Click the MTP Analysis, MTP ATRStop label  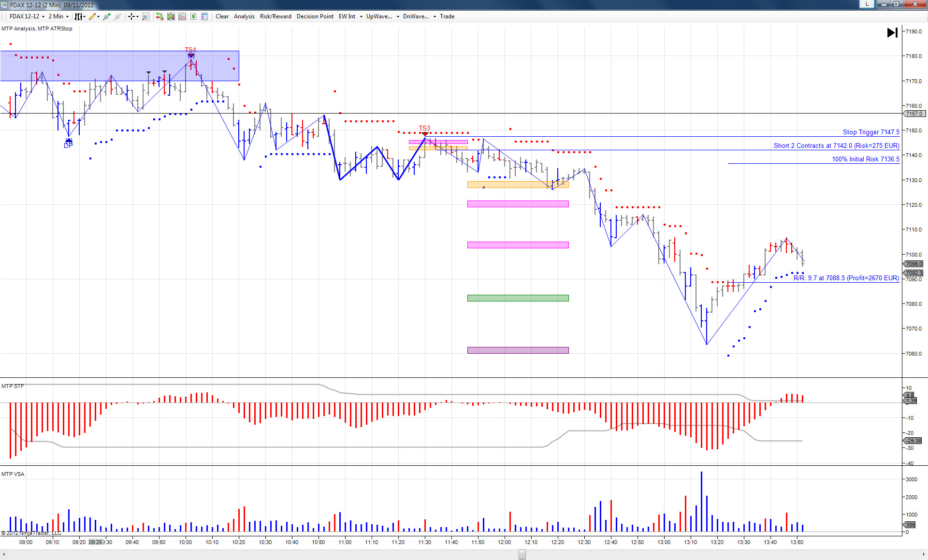37,29
